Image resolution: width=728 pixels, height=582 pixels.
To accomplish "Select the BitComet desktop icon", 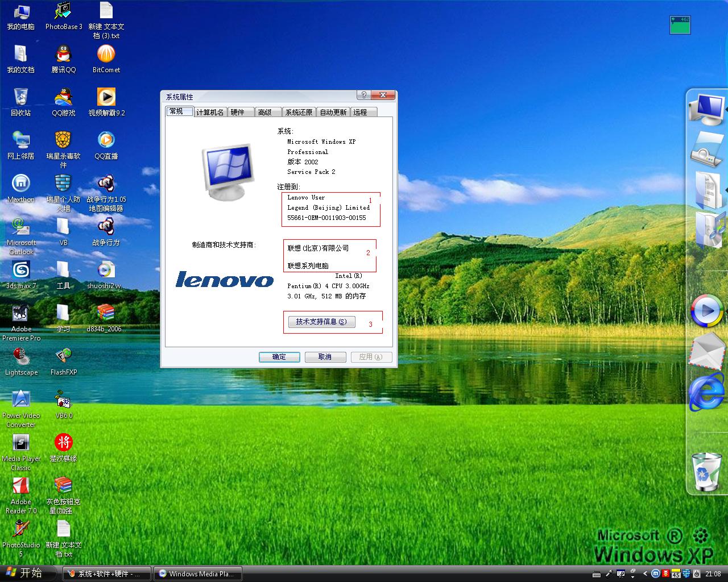I will pos(106,59).
